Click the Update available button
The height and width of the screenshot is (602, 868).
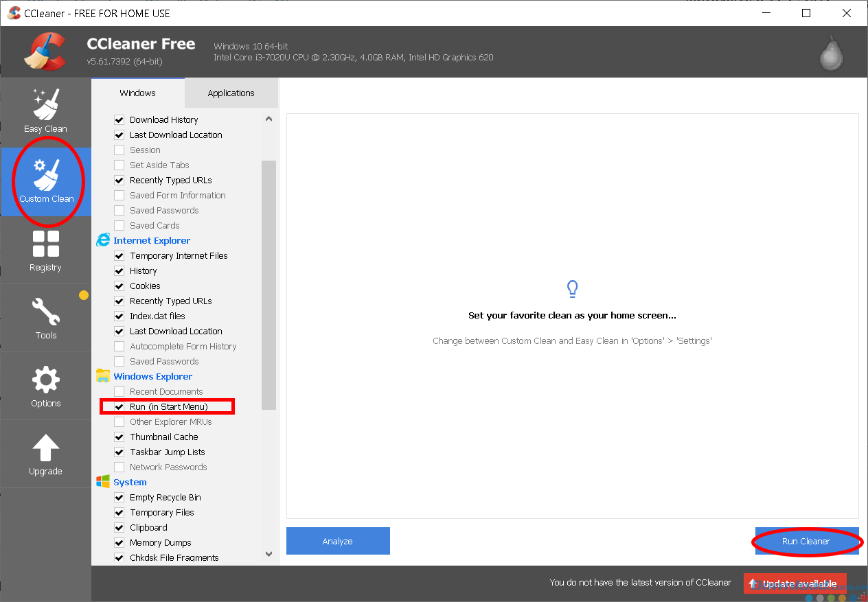[795, 583]
